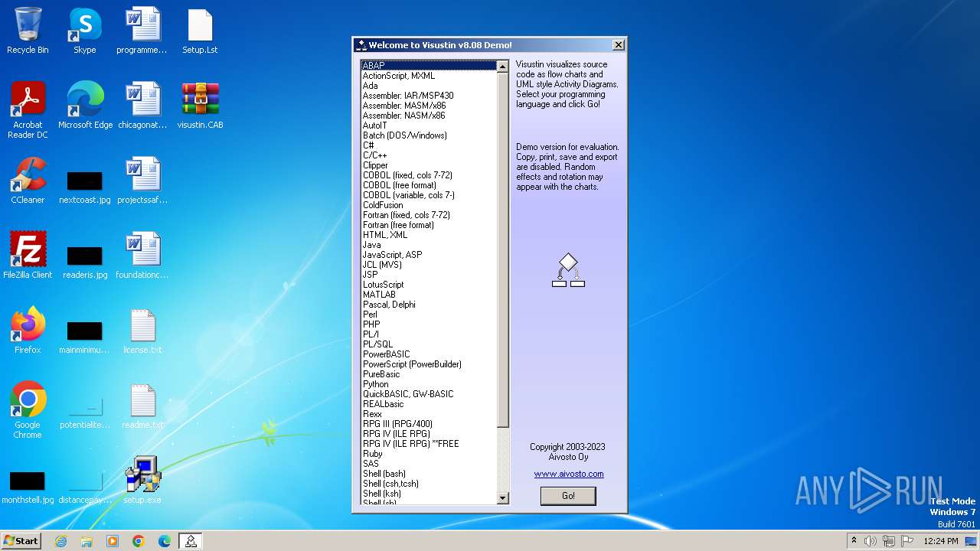Select ActionScript, MXML in the list
980x551 pixels.
pyautogui.click(x=429, y=76)
